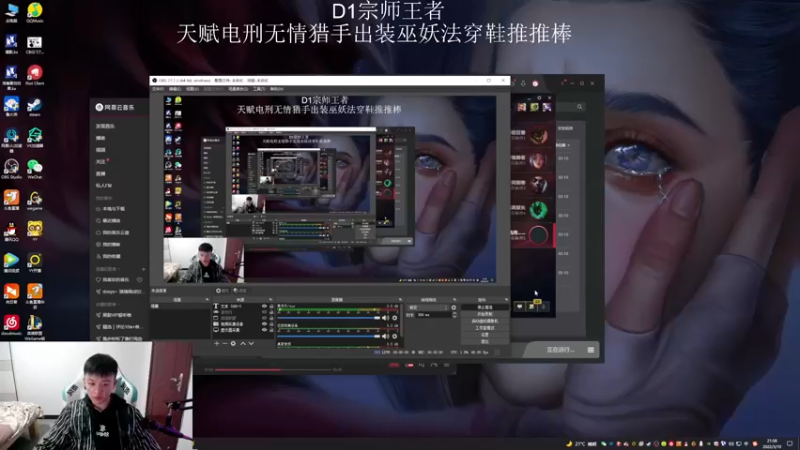Add a source with plus icon in OBS

click(216, 343)
